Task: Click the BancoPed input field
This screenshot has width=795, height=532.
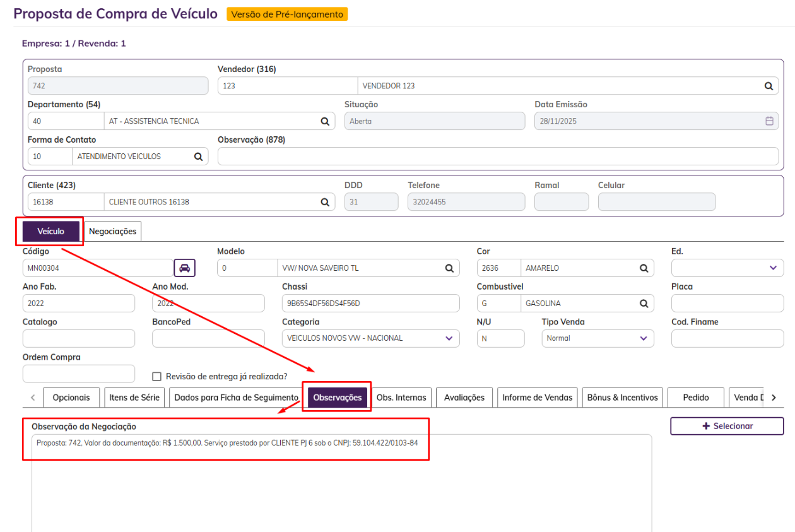Action: [208, 338]
